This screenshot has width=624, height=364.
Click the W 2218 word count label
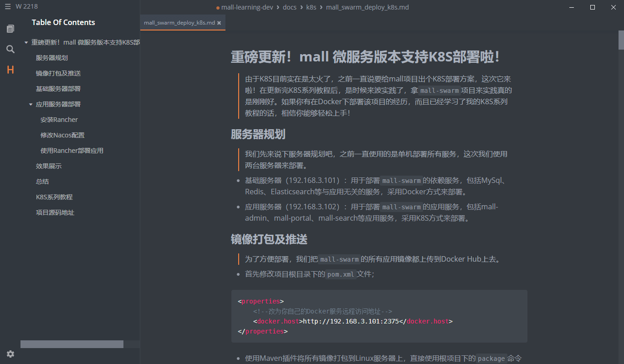(27, 7)
